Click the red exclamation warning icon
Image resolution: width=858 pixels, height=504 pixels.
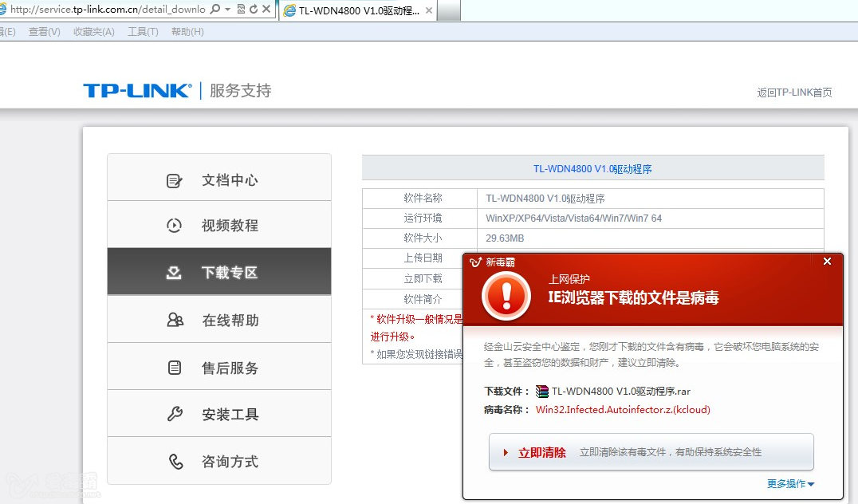point(506,296)
